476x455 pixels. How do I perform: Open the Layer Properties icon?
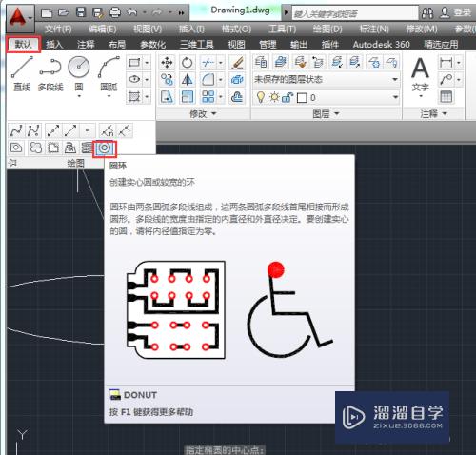pyautogui.click(x=261, y=62)
